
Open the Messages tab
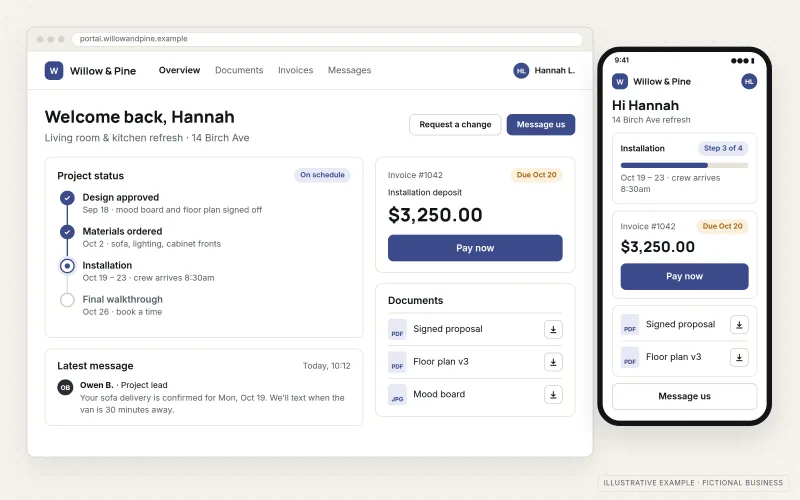pyautogui.click(x=349, y=70)
